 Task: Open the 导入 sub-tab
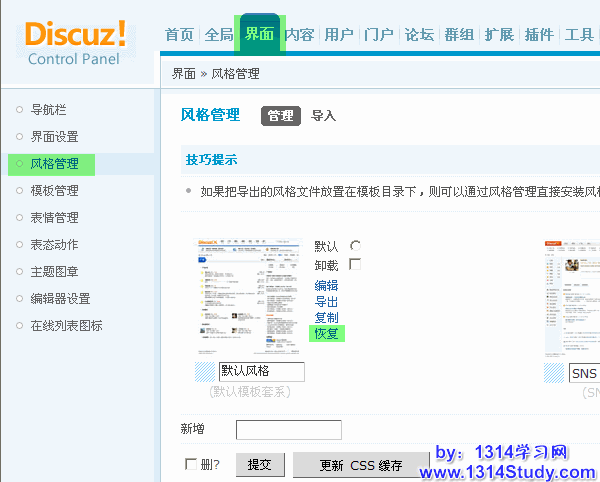(323, 116)
